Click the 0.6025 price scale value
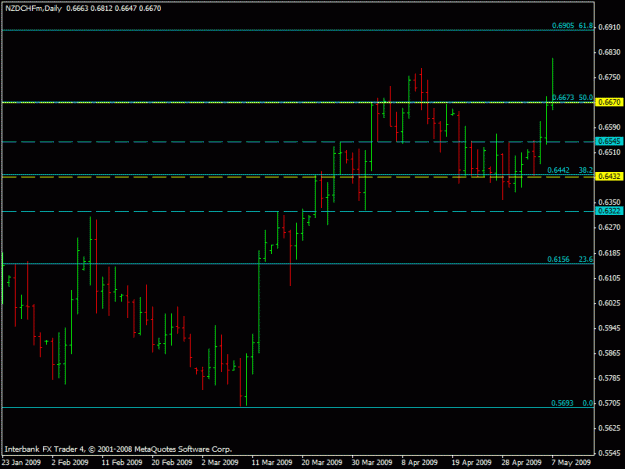This screenshot has width=625, height=469. pos(609,303)
